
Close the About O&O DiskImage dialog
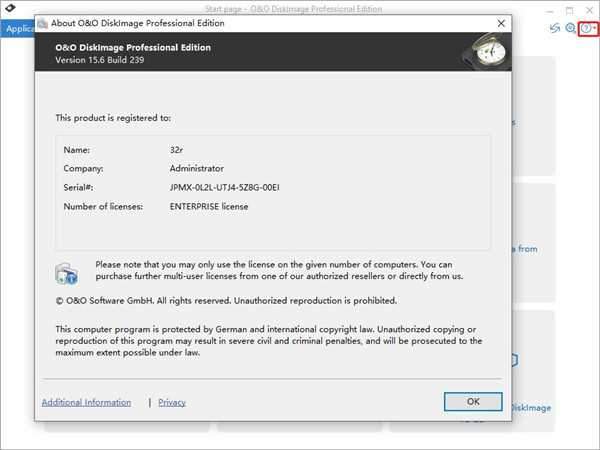click(x=501, y=23)
